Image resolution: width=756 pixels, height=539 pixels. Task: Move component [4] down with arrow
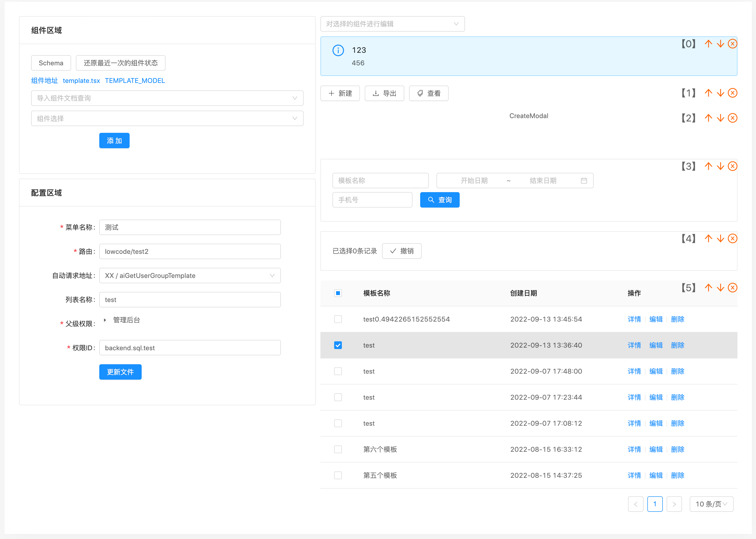[720, 239]
